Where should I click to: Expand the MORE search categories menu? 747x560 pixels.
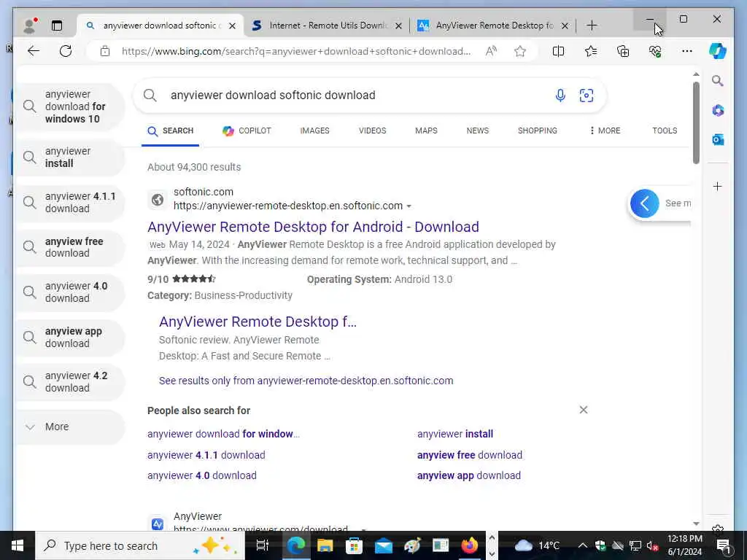click(605, 131)
